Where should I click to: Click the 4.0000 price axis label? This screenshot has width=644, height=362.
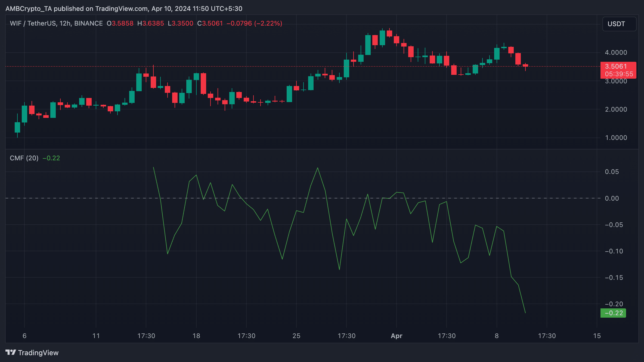point(616,53)
